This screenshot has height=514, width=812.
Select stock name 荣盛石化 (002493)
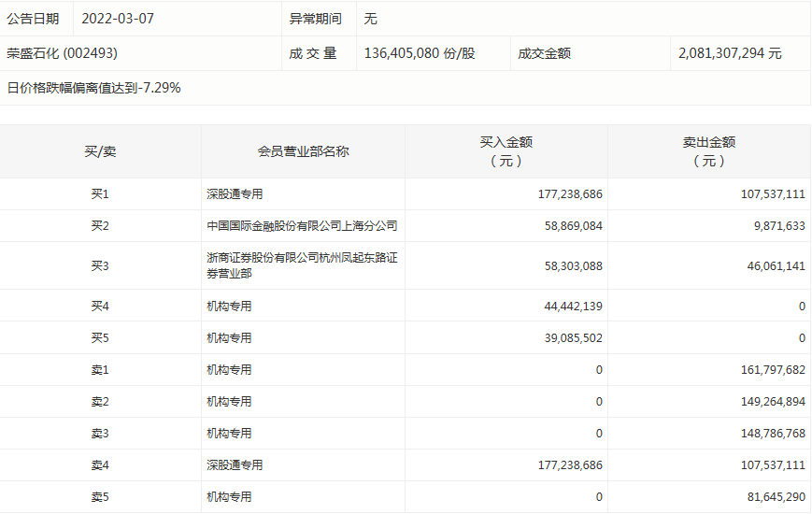(62, 53)
